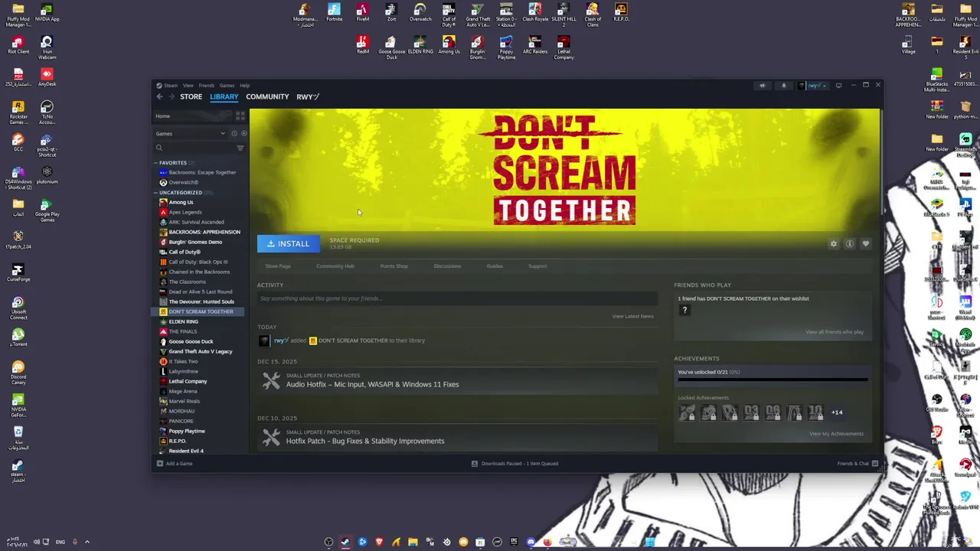
Task: Open the RWY profile tab
Action: click(307, 96)
